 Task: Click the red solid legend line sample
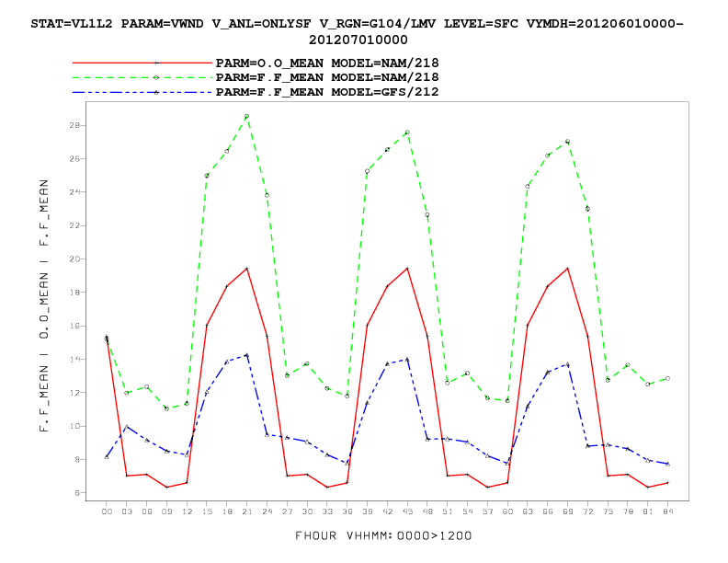142,63
